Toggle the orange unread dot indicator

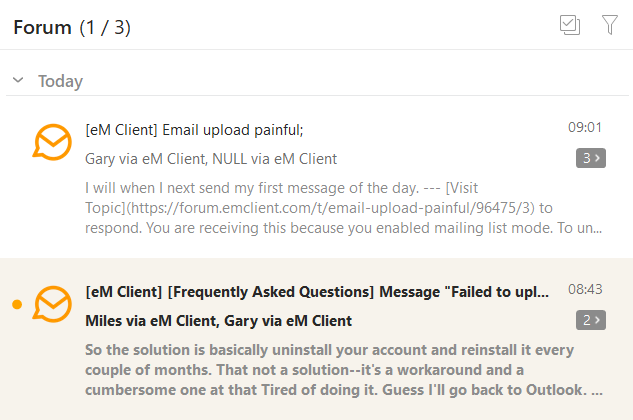(16, 304)
